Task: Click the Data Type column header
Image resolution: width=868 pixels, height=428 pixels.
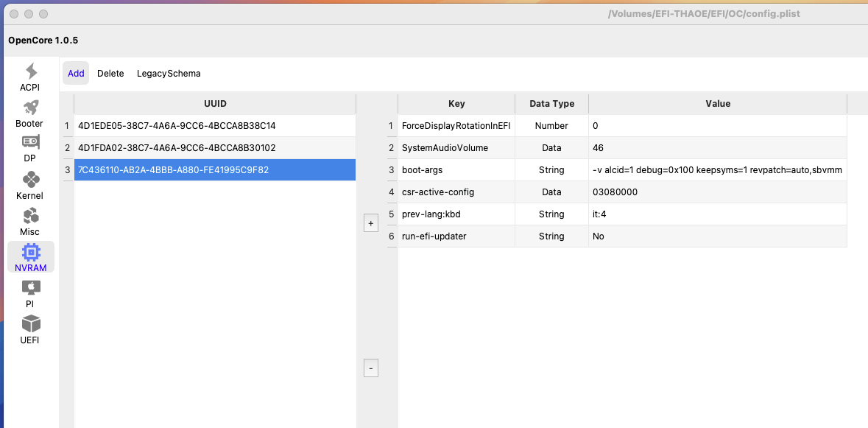Action: click(552, 104)
